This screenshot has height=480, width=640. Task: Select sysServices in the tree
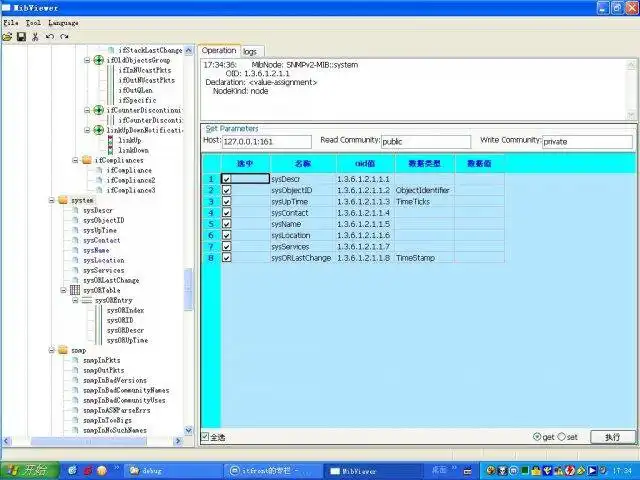click(x=104, y=270)
